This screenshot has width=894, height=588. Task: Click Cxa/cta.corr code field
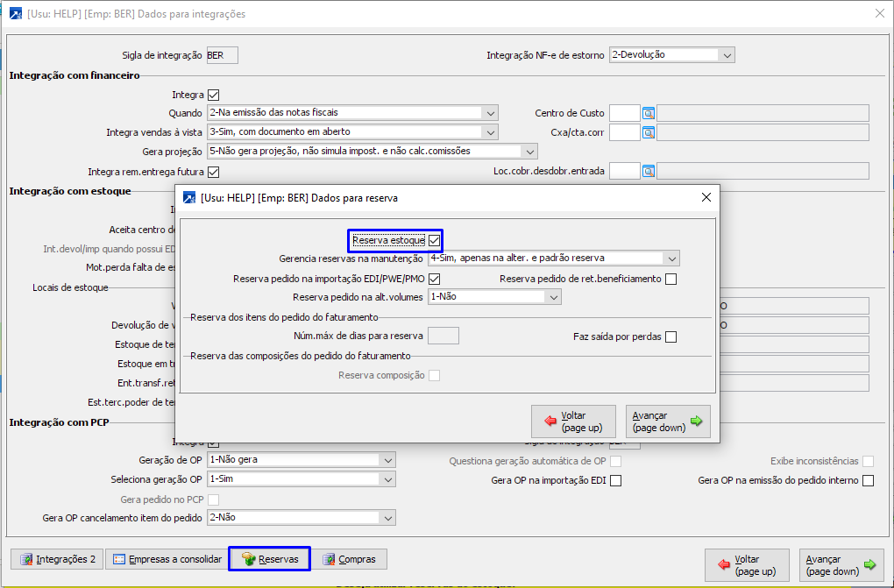pos(625,132)
